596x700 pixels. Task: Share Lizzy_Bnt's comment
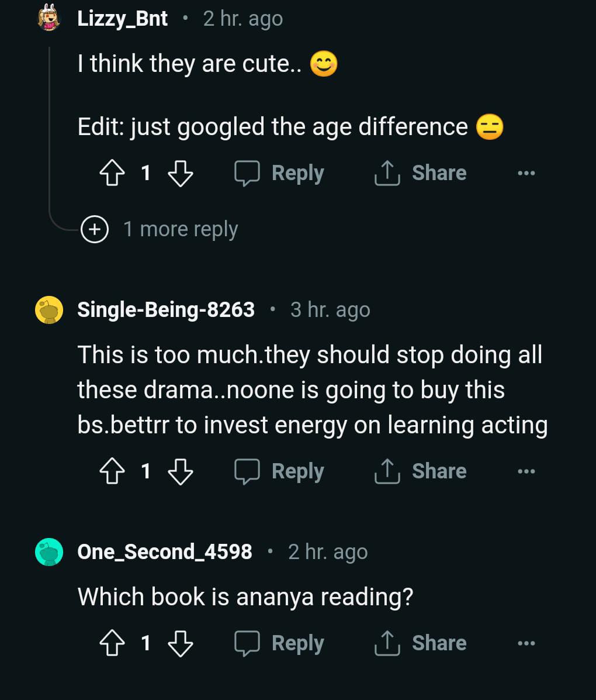pos(421,173)
